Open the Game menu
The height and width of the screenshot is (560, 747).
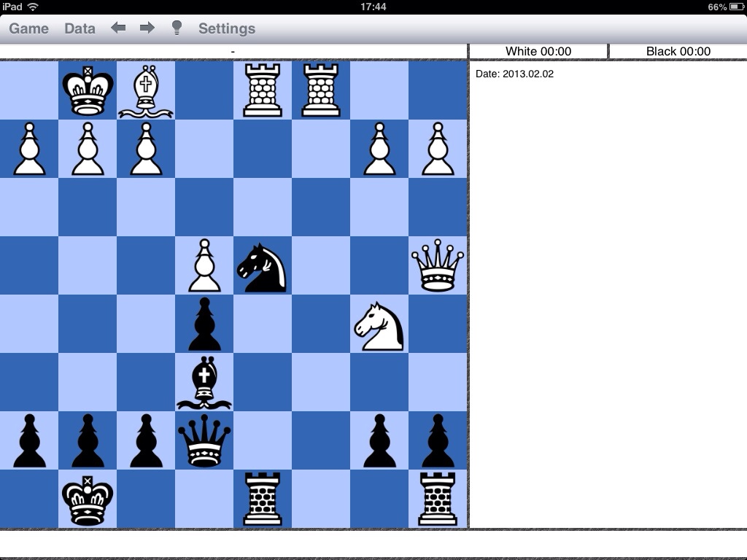click(28, 28)
